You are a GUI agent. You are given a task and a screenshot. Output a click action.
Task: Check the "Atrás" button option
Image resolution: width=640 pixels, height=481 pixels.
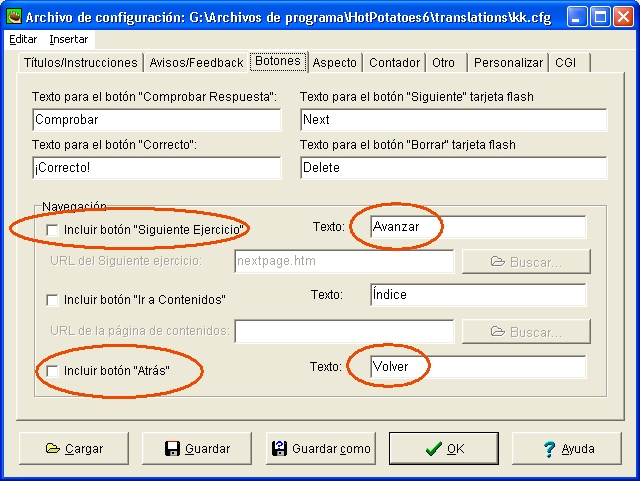(52, 371)
